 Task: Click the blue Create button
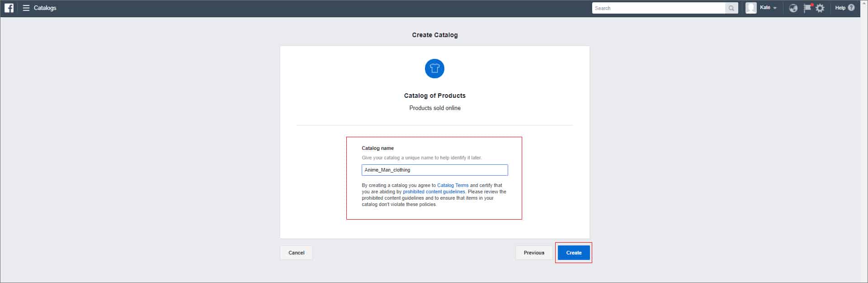pos(573,253)
